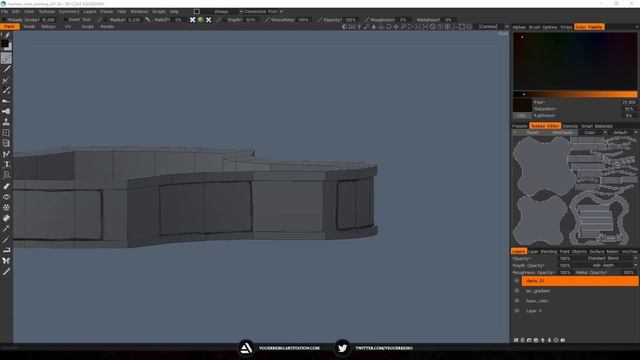This screenshot has height=360, width=640.
Task: Open the Standard Blend mode dropdown
Action: point(606,258)
